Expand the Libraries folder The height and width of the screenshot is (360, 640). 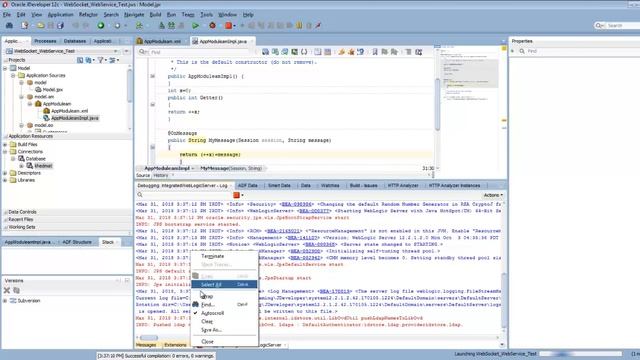pos(5,180)
